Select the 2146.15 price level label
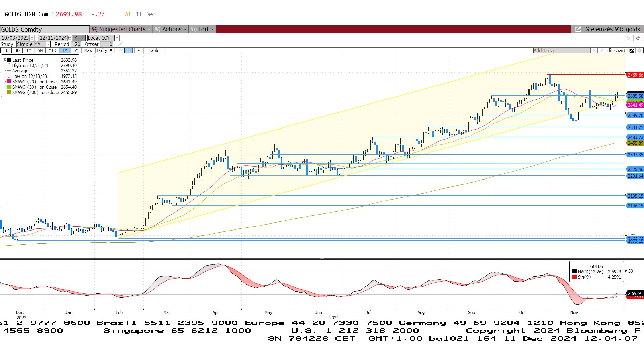The width and height of the screenshot is (644, 357). 635,206
